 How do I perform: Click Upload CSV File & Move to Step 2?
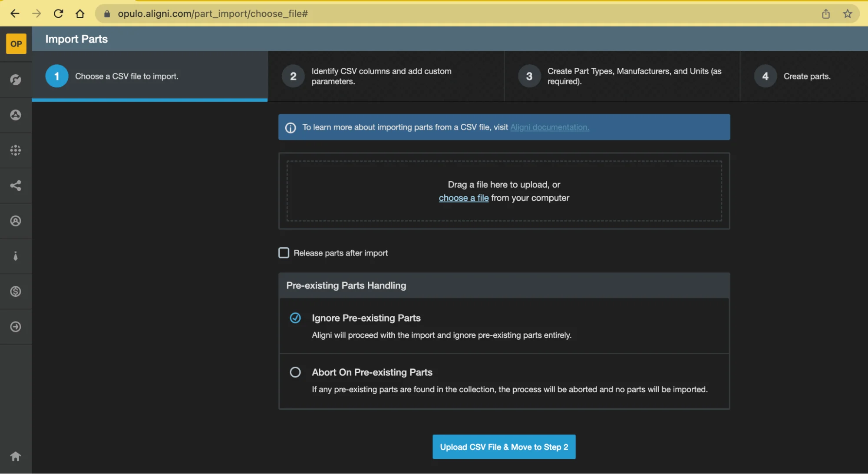coord(504,447)
